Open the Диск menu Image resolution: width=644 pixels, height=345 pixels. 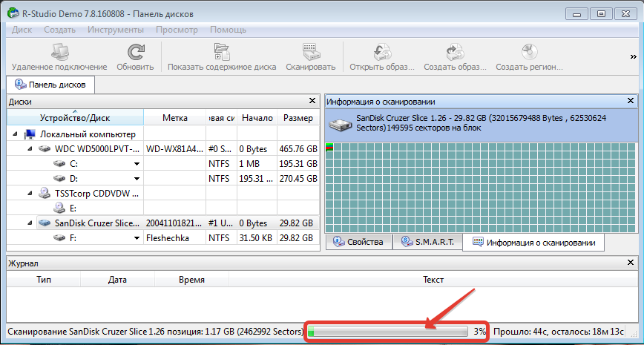tap(22, 30)
